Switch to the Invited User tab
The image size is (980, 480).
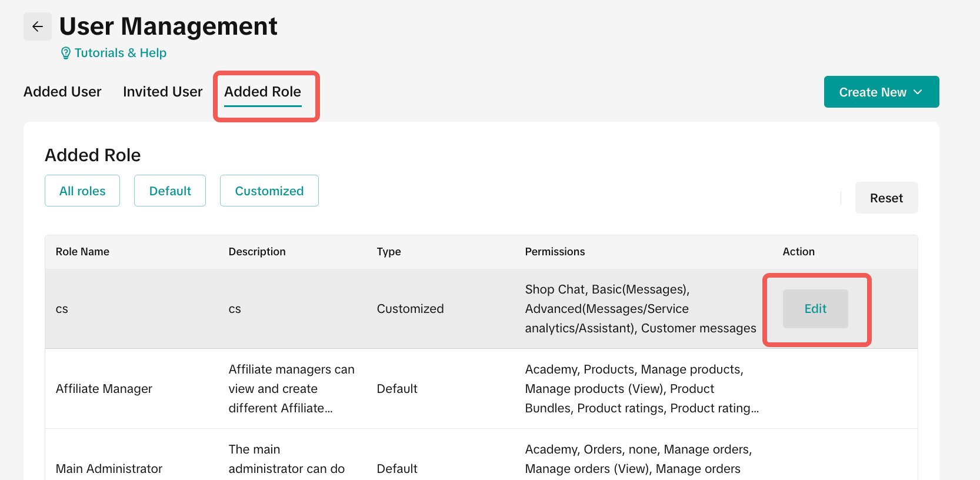162,92
